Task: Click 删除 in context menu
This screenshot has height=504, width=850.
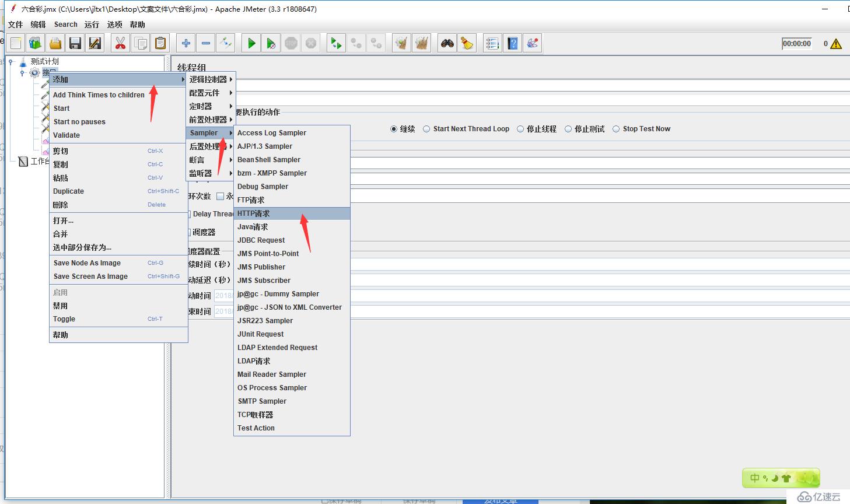Action: [118, 205]
